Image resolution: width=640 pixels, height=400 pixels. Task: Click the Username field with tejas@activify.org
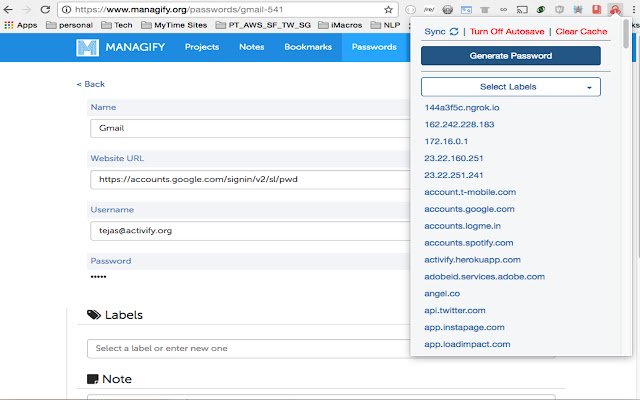pyautogui.click(x=250, y=231)
